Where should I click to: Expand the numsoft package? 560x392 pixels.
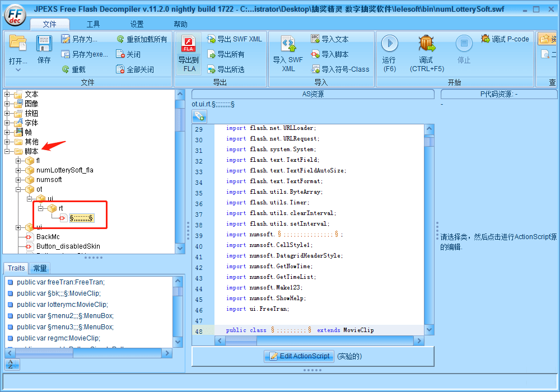(x=18, y=180)
